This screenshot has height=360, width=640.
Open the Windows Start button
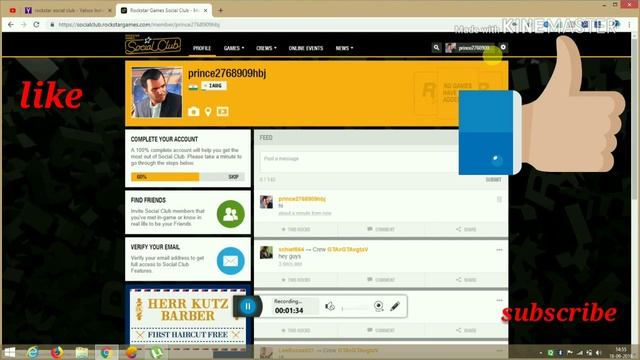click(9, 352)
